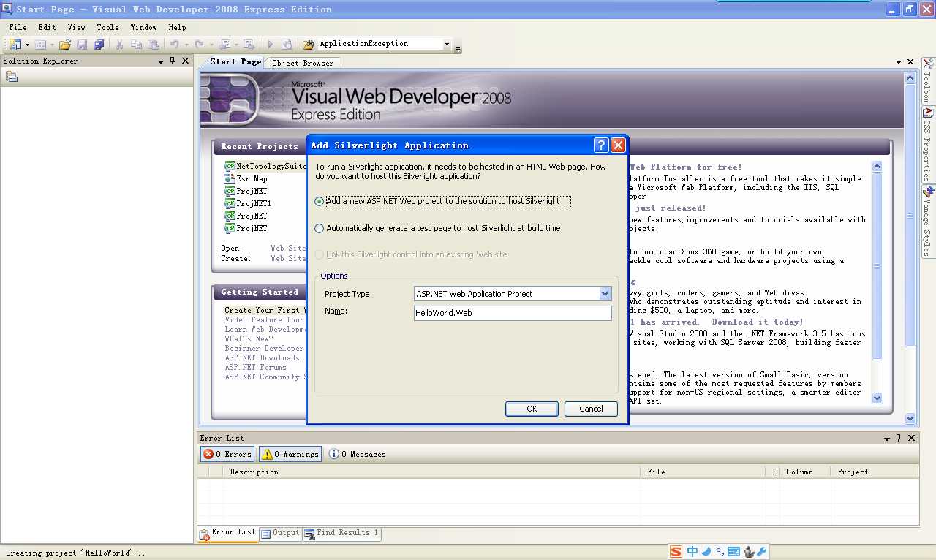The height and width of the screenshot is (560, 936).
Task: Open the Edit menu
Action: pos(47,27)
